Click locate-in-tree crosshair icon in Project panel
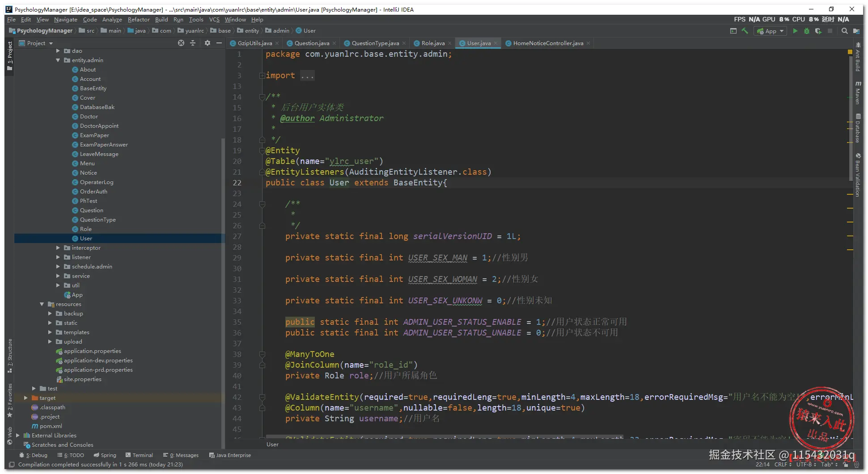This screenshot has height=474, width=868. (x=181, y=43)
